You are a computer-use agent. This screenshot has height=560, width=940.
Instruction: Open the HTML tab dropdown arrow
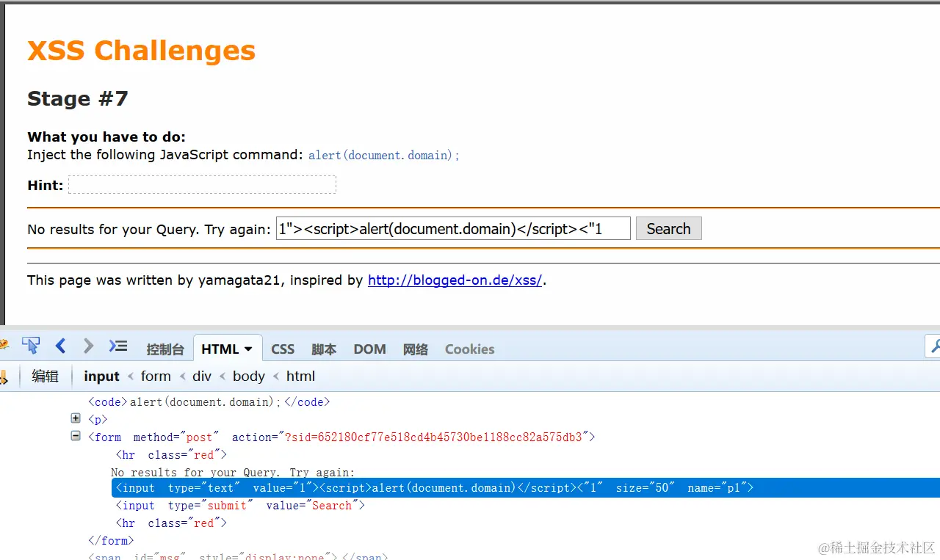pos(248,349)
